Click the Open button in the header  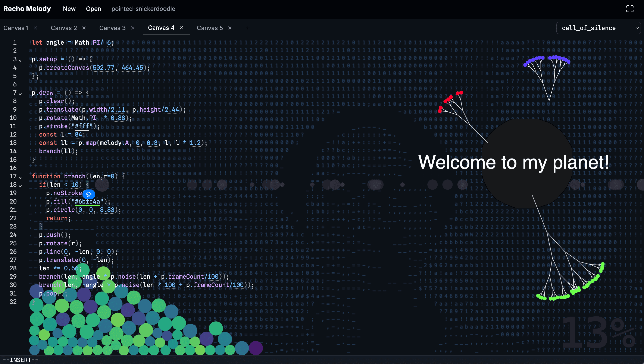pos(93,9)
